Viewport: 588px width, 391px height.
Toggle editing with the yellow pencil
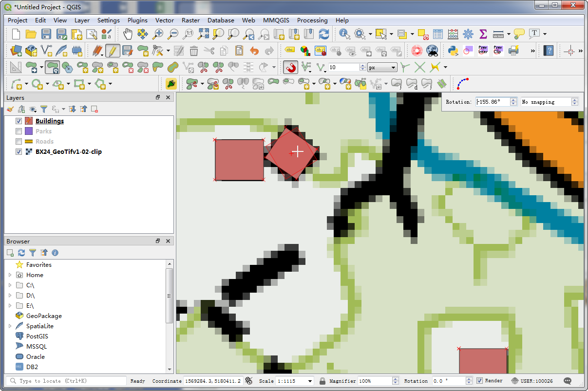coord(113,50)
